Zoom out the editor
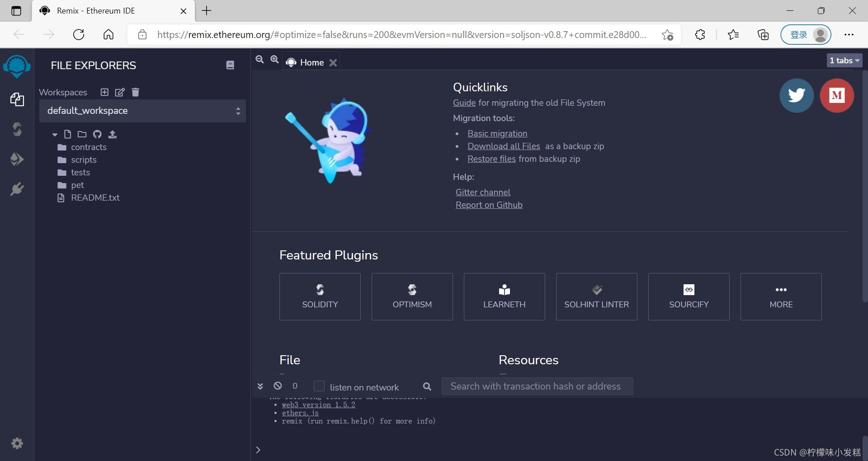 tap(259, 59)
